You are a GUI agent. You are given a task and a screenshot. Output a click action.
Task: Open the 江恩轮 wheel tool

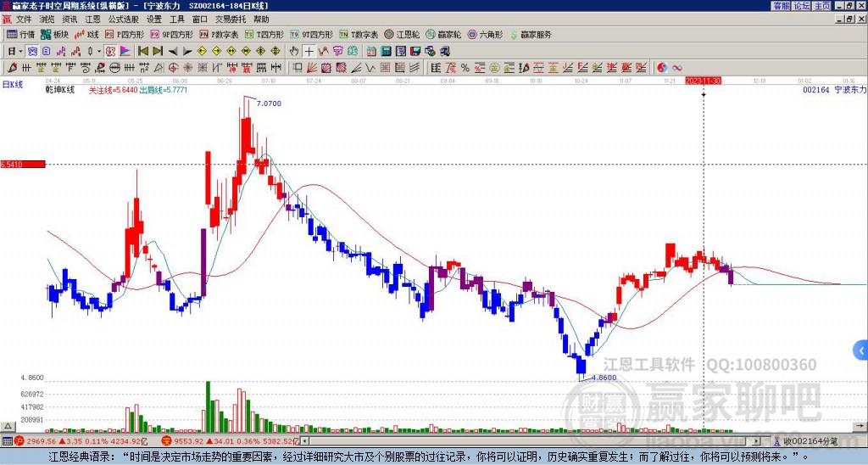[404, 34]
